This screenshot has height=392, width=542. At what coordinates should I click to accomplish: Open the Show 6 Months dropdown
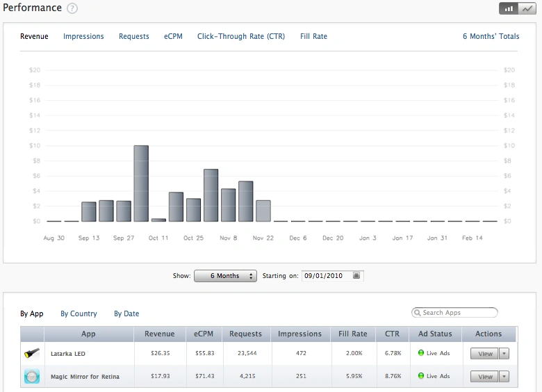225,276
